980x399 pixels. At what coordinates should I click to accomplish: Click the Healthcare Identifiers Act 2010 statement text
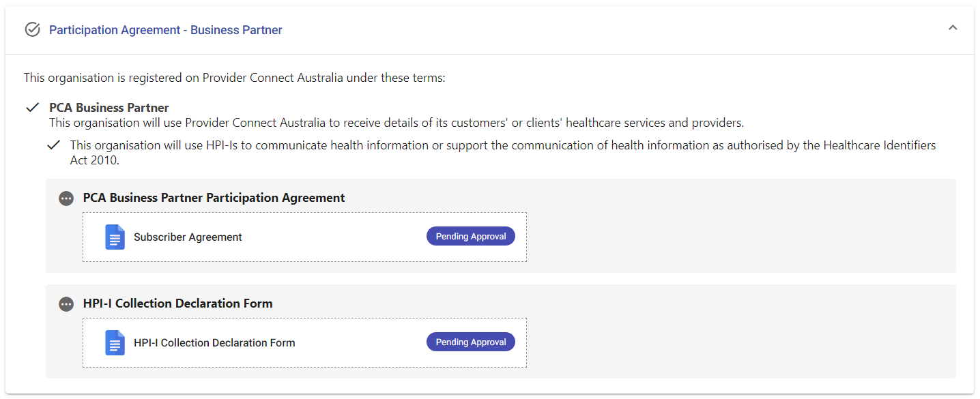pyautogui.click(x=503, y=153)
